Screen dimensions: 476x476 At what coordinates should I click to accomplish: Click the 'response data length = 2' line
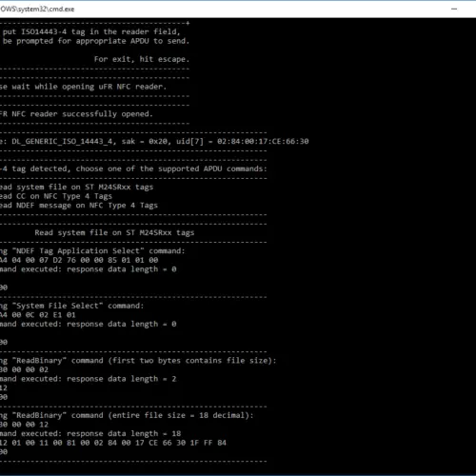89,379
